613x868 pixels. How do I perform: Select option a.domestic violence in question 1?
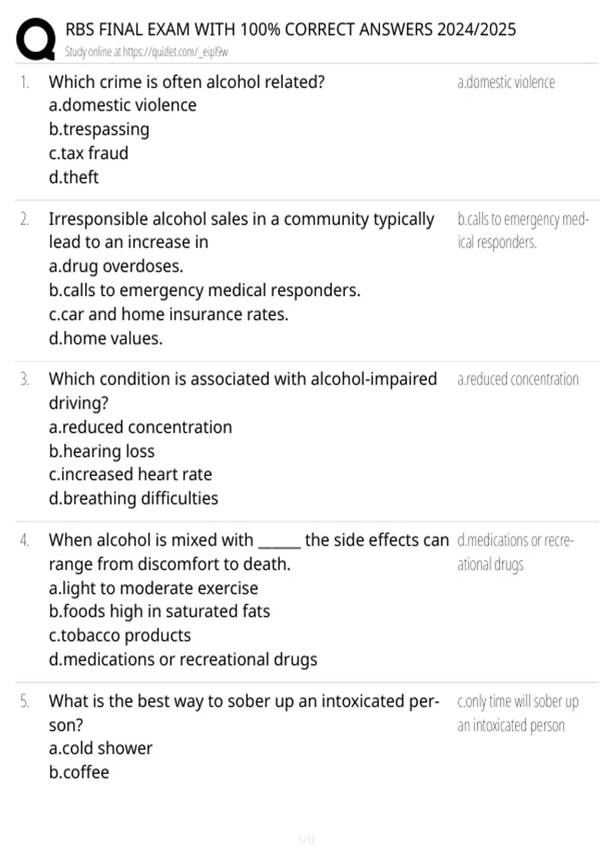pyautogui.click(x=123, y=105)
